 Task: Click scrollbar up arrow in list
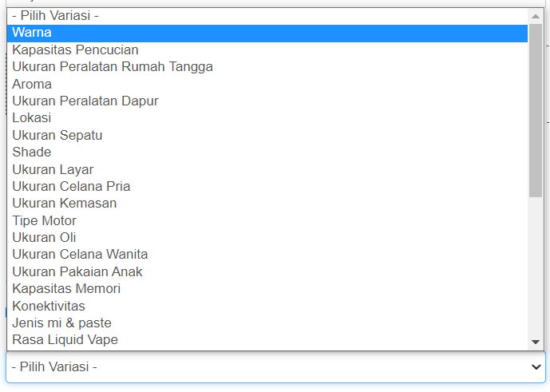tap(536, 15)
